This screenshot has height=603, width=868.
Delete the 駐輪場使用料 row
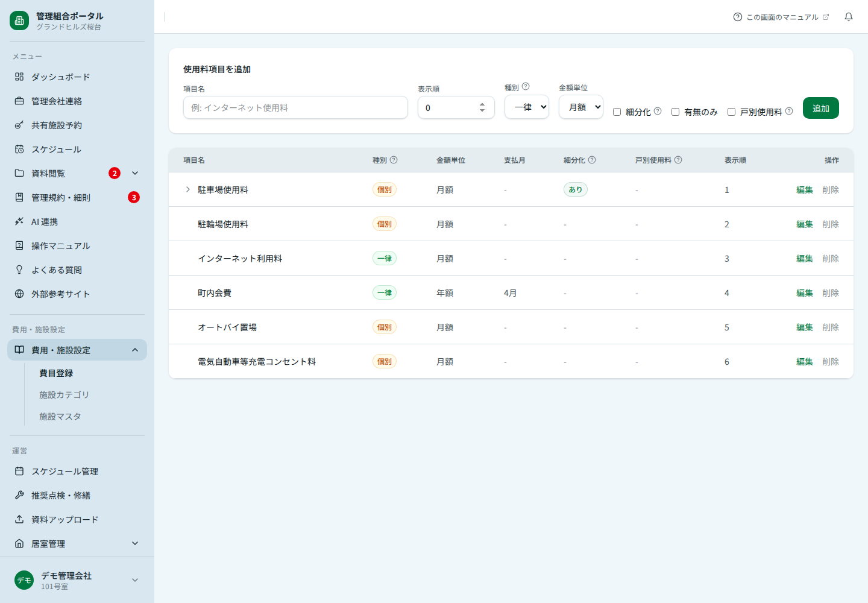(831, 224)
